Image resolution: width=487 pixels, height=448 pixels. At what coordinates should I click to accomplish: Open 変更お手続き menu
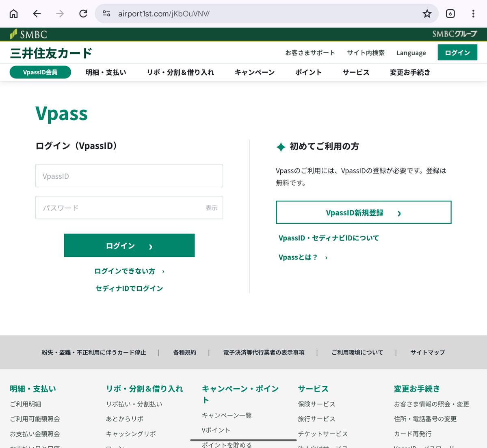pyautogui.click(x=410, y=72)
